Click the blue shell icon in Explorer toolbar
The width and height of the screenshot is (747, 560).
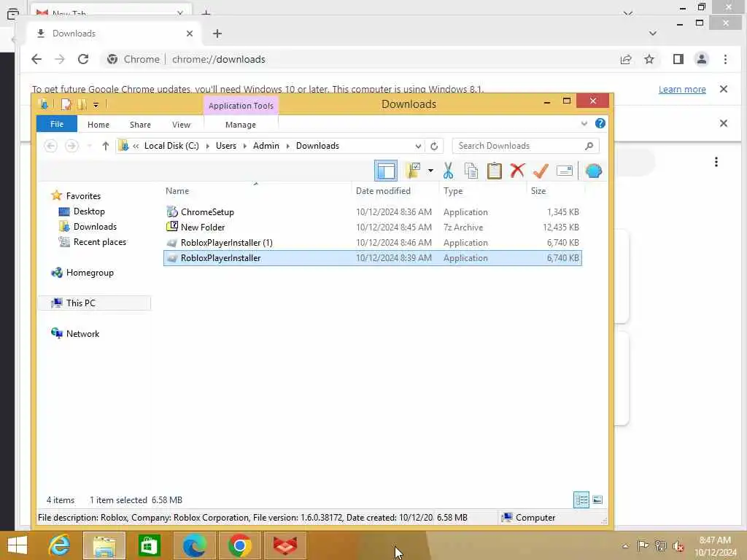(x=593, y=171)
